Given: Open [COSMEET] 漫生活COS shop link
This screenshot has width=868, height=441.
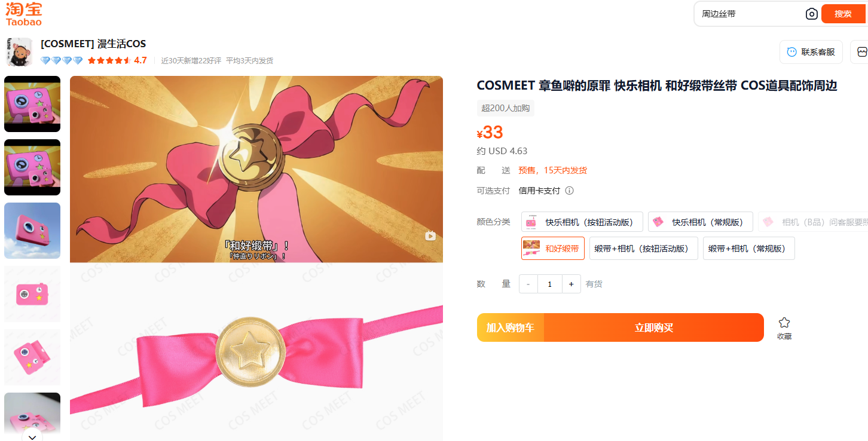Looking at the screenshot, I should [x=93, y=44].
